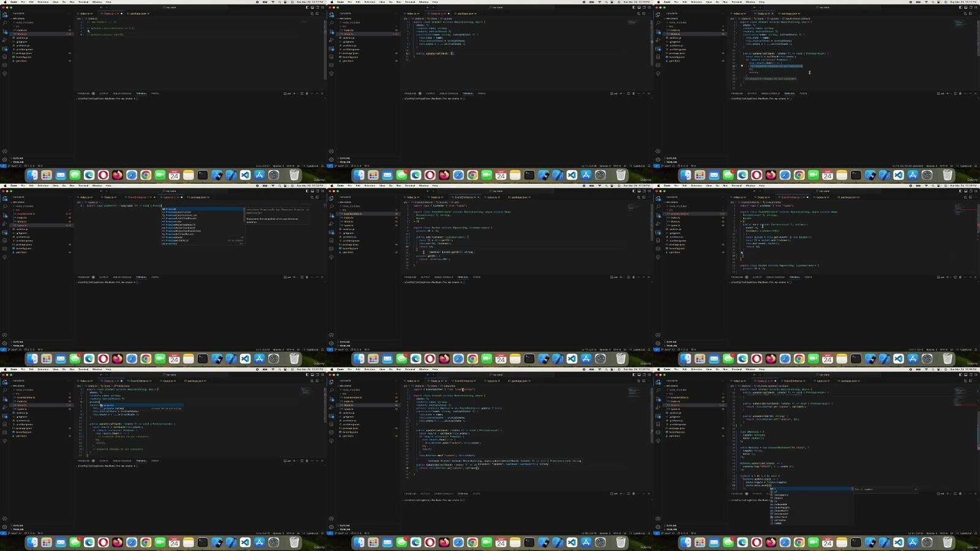Expand node_modules folder in top-left explorer
The height and width of the screenshot is (551, 980).
[24, 22]
